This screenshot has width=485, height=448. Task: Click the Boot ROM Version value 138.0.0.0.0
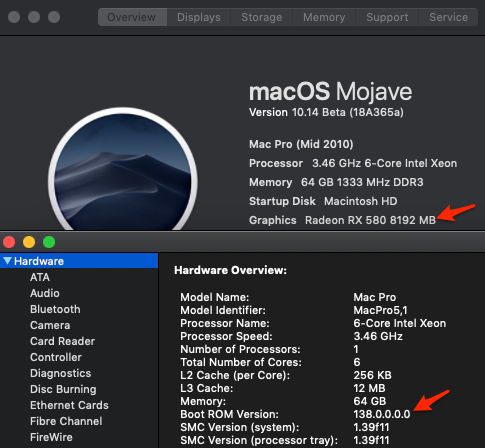click(x=382, y=414)
